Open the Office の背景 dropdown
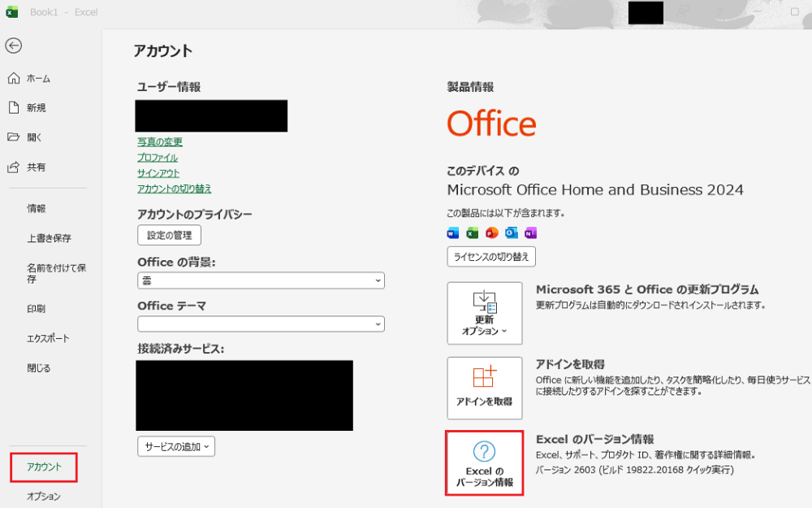812x508 pixels. click(x=261, y=280)
